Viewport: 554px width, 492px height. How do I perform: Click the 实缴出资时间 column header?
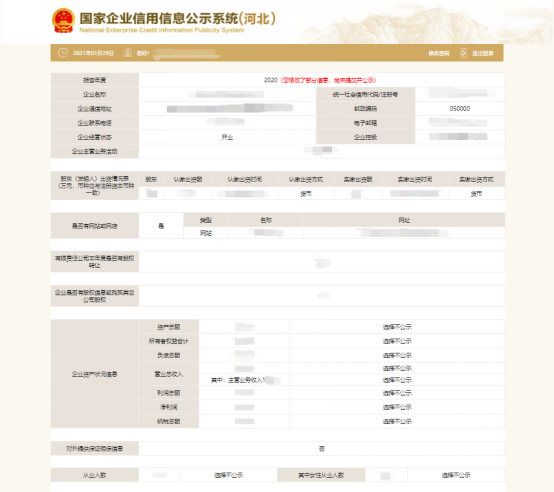point(415,179)
